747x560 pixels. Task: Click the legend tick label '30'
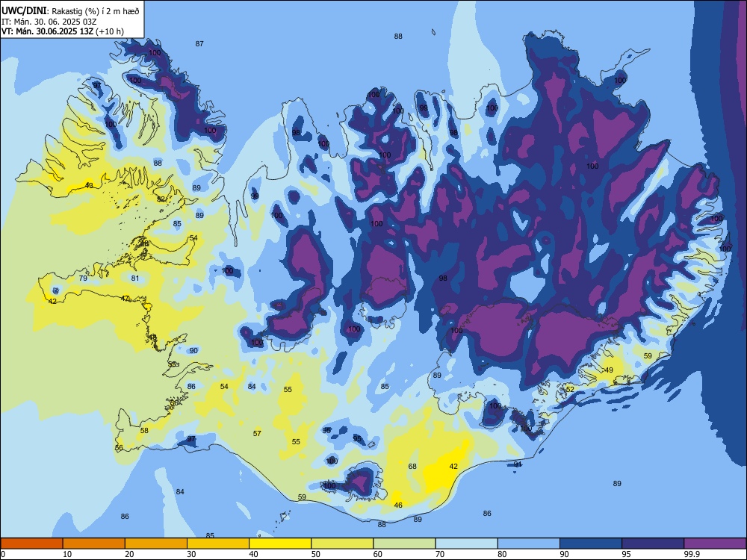pos(191,554)
